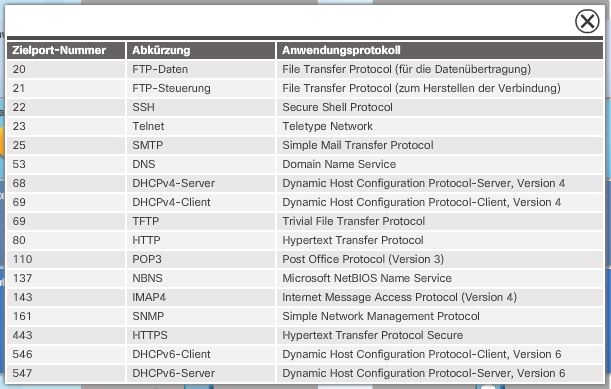Select the Telnet row entry
The image size is (611, 389).
[201, 126]
